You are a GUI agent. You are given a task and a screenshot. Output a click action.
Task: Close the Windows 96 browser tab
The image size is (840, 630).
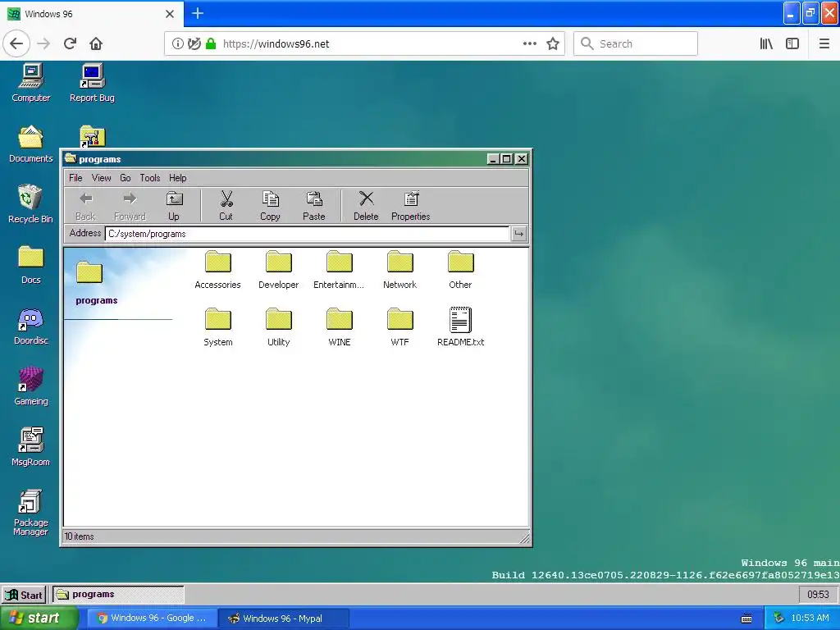(x=170, y=14)
